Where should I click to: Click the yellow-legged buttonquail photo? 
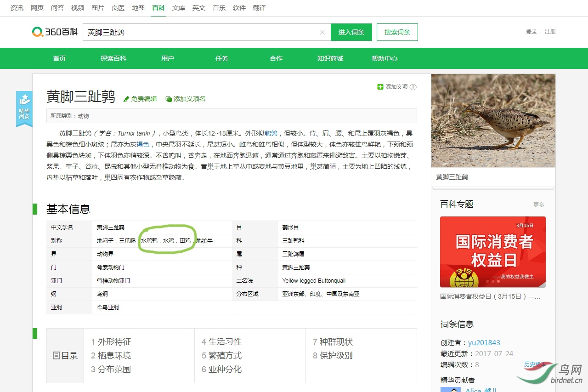pyautogui.click(x=493, y=120)
